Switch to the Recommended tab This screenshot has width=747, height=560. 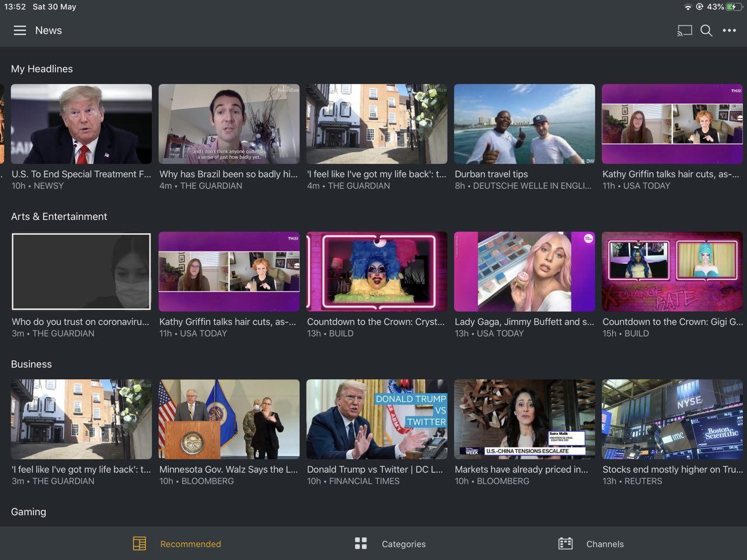tap(177, 544)
